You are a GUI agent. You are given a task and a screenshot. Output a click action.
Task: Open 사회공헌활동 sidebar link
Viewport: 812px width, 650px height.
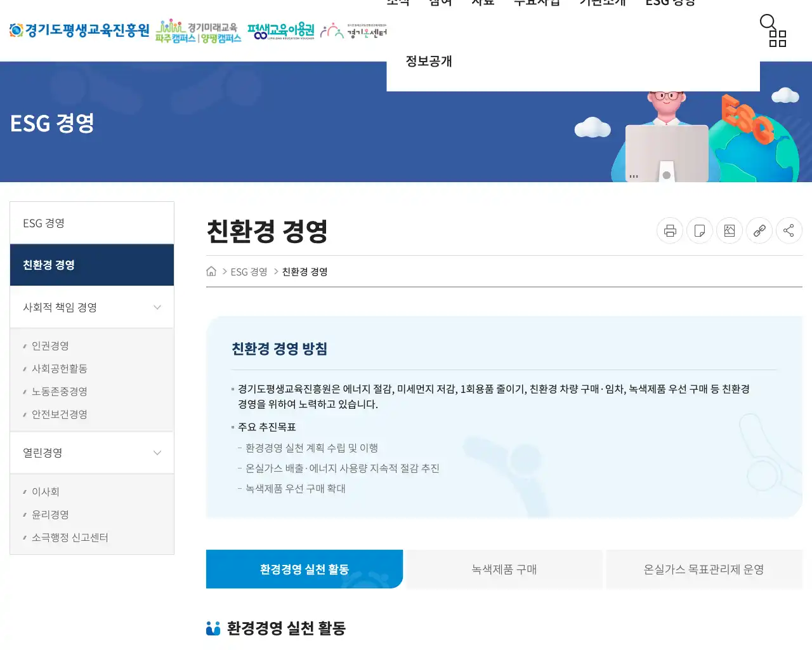pyautogui.click(x=60, y=368)
